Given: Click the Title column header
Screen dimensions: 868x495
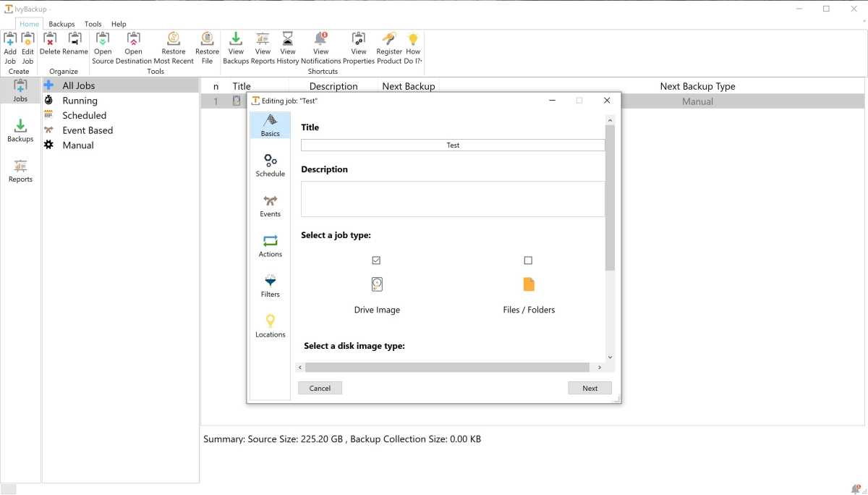Looking at the screenshot, I should coord(242,86).
